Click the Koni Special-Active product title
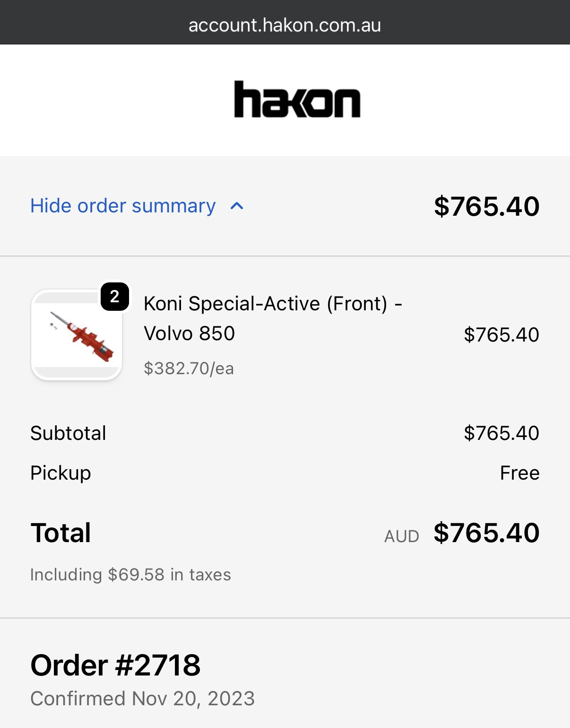570x728 pixels. point(273,318)
